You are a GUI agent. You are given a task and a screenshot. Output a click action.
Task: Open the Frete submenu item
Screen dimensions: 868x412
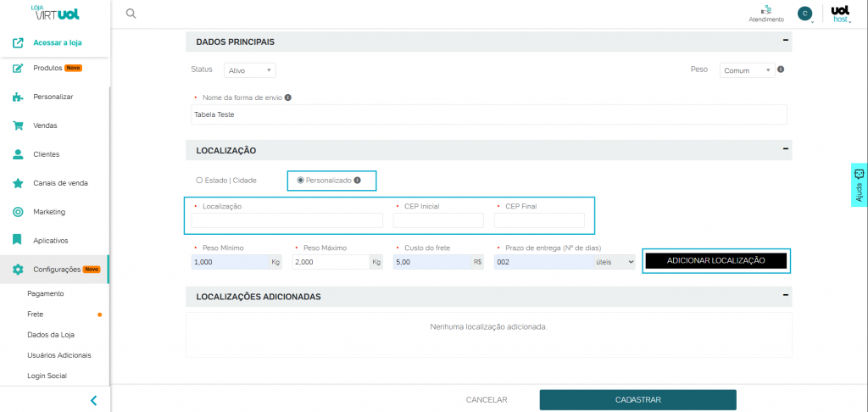tap(36, 314)
